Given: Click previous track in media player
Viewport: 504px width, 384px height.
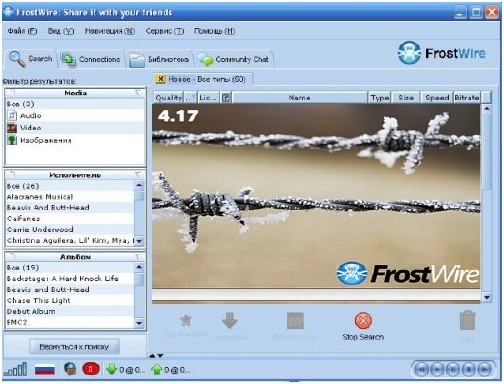Looking at the screenshot, I should coord(422,369).
